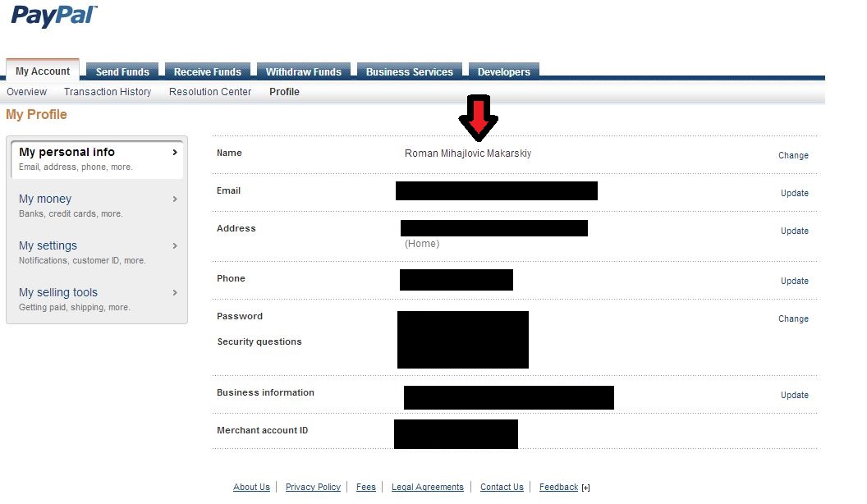This screenshot has width=867, height=504.
Task: Click 'Email, address, phone, more.' subtitle
Action: [76, 167]
